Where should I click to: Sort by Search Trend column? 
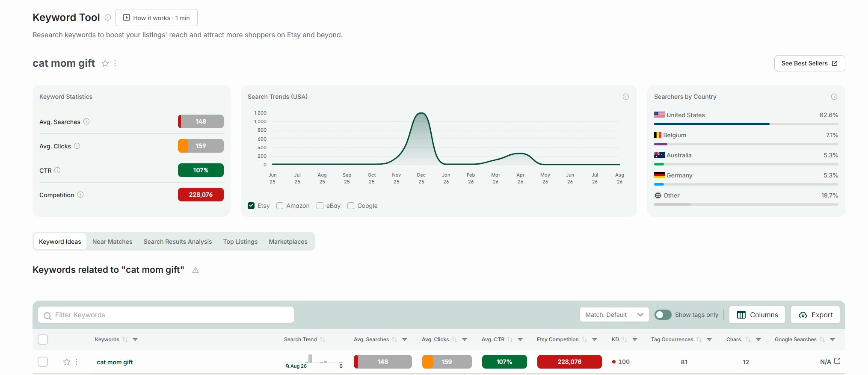click(323, 340)
